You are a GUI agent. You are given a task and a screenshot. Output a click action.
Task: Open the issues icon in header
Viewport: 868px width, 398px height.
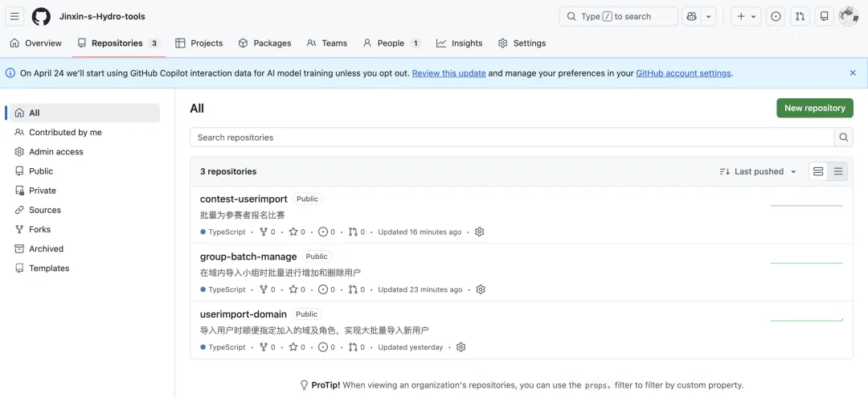776,16
